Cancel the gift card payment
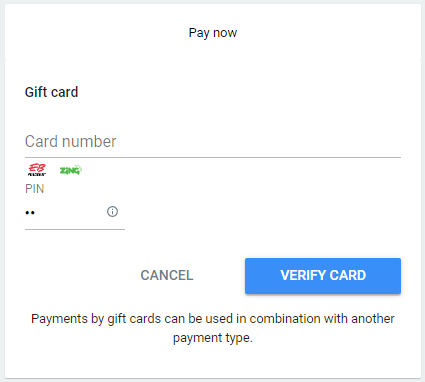This screenshot has height=382, width=425. (x=167, y=275)
